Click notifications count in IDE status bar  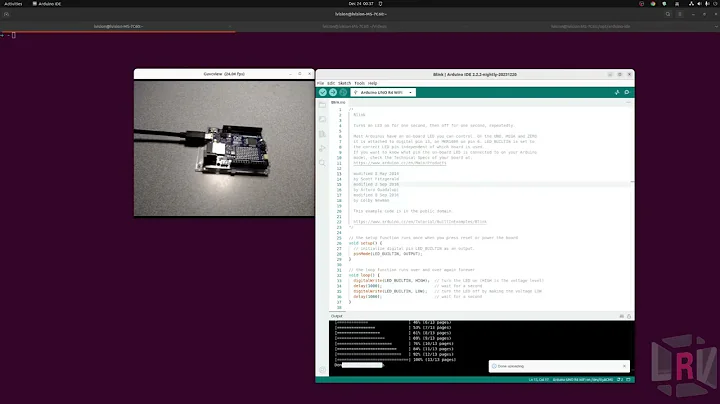(x=620, y=380)
